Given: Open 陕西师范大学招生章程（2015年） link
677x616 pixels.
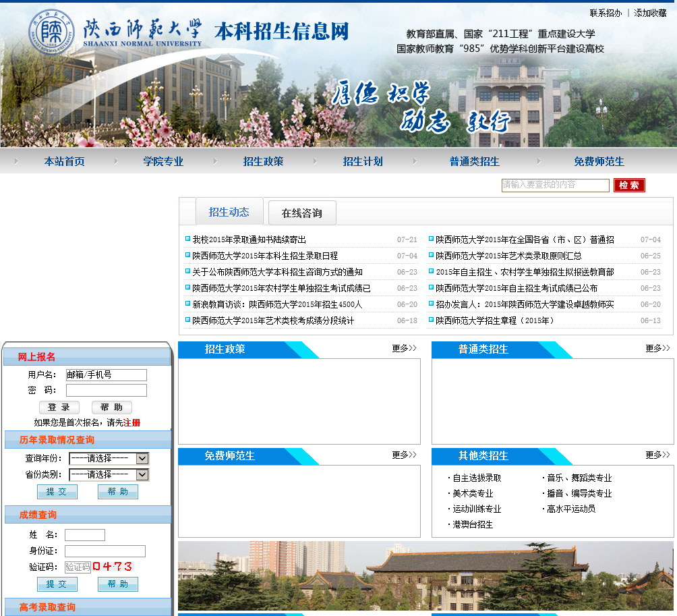Looking at the screenshot, I should coord(495,320).
